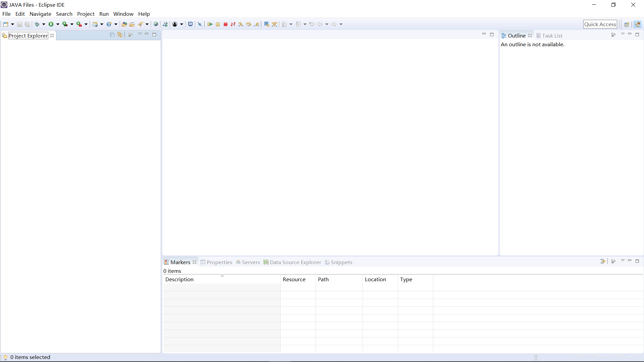The height and width of the screenshot is (362, 644).
Task: Click the Step Return icon
Action: coord(257,24)
